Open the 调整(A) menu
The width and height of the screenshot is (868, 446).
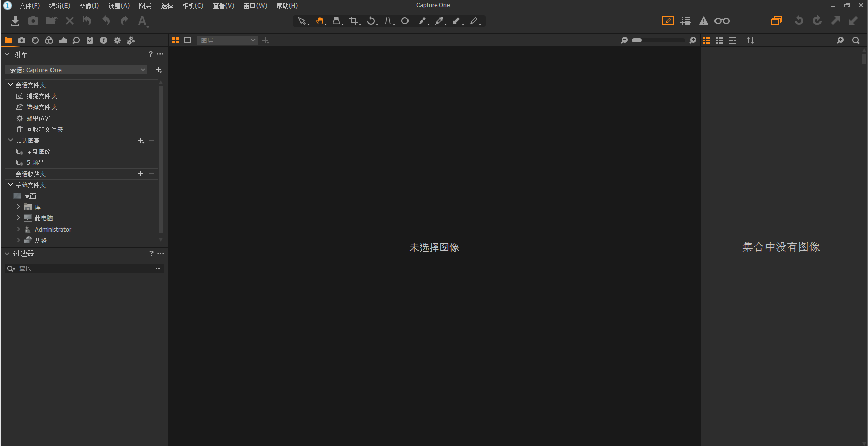point(119,6)
